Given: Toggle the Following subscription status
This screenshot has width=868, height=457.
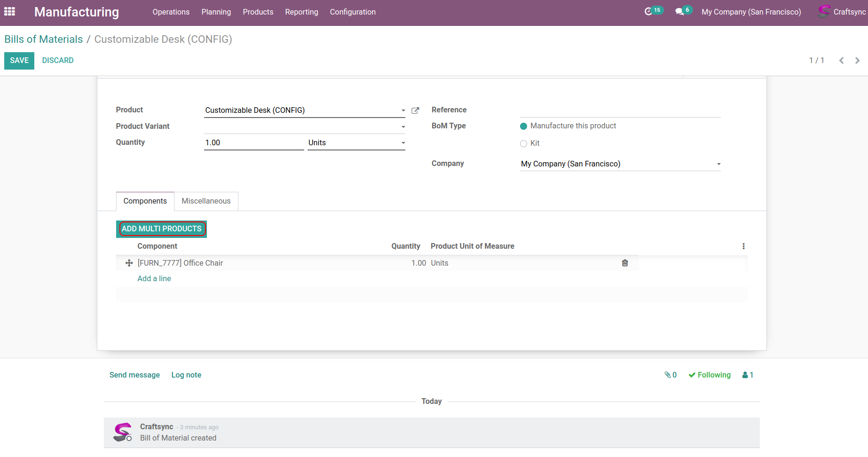Looking at the screenshot, I should (x=710, y=375).
